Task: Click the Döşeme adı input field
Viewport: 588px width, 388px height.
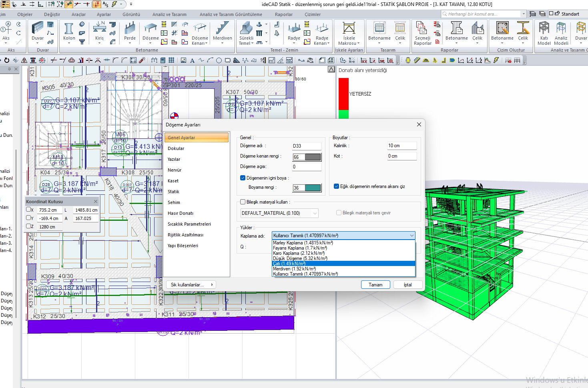Action: click(x=307, y=146)
